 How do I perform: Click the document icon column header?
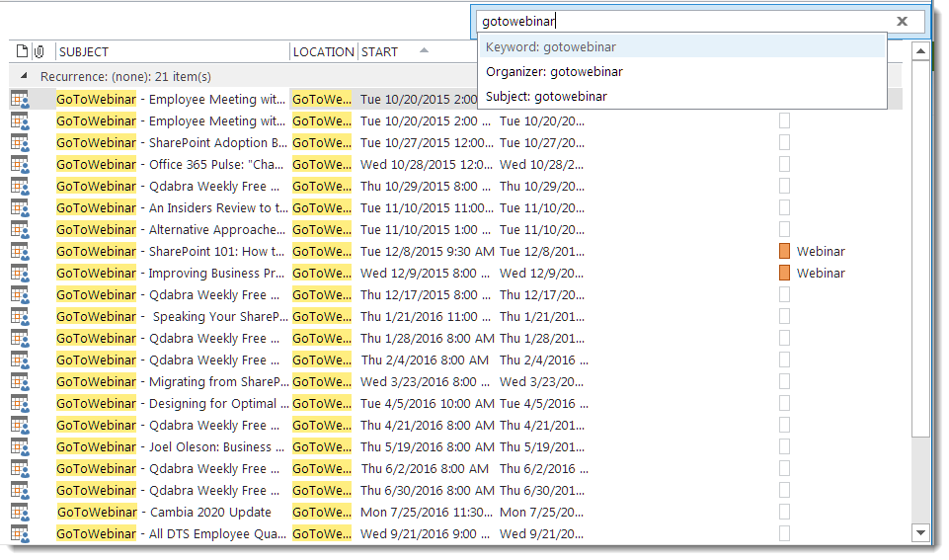pyautogui.click(x=22, y=51)
